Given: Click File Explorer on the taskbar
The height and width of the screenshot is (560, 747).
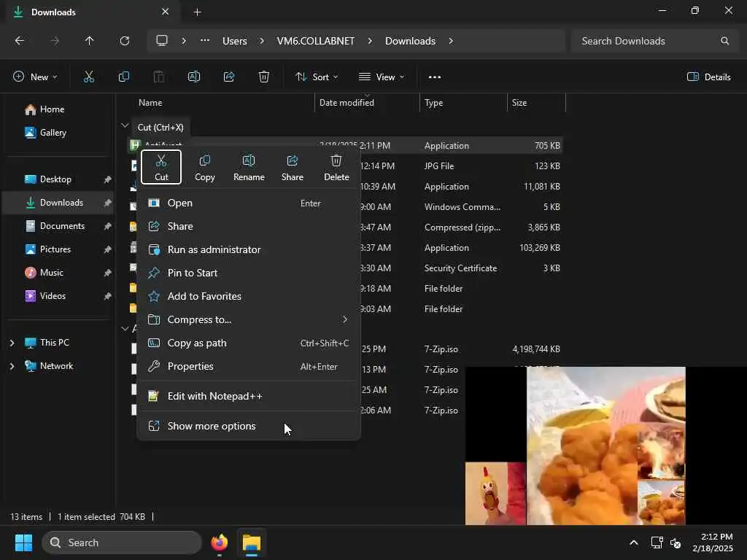Looking at the screenshot, I should click(x=252, y=542).
